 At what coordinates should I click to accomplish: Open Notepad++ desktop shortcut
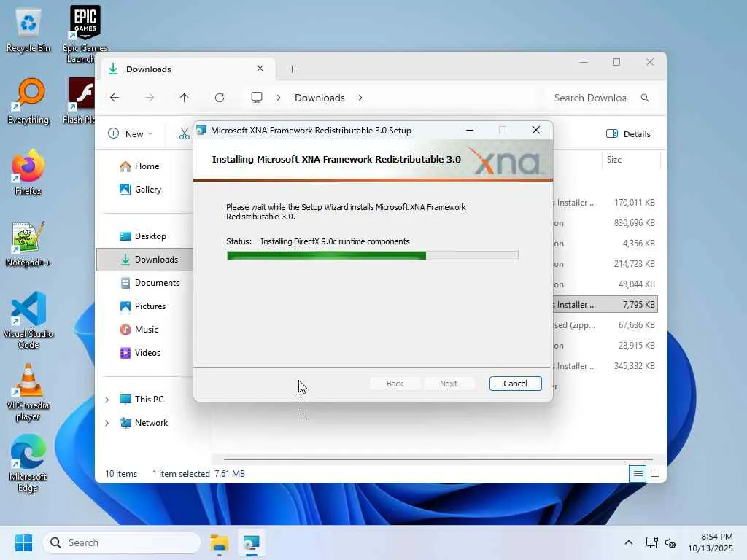28,244
